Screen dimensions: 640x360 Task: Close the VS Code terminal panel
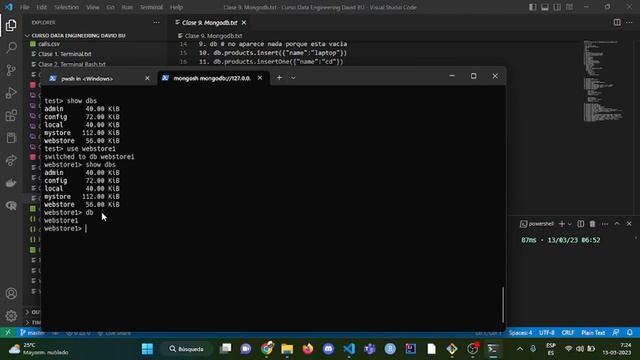pos(629,224)
